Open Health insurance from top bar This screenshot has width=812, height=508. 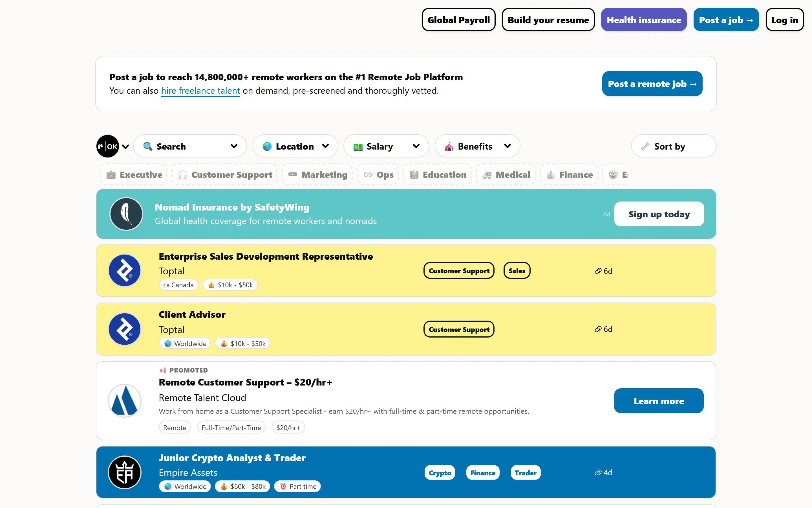pos(644,20)
